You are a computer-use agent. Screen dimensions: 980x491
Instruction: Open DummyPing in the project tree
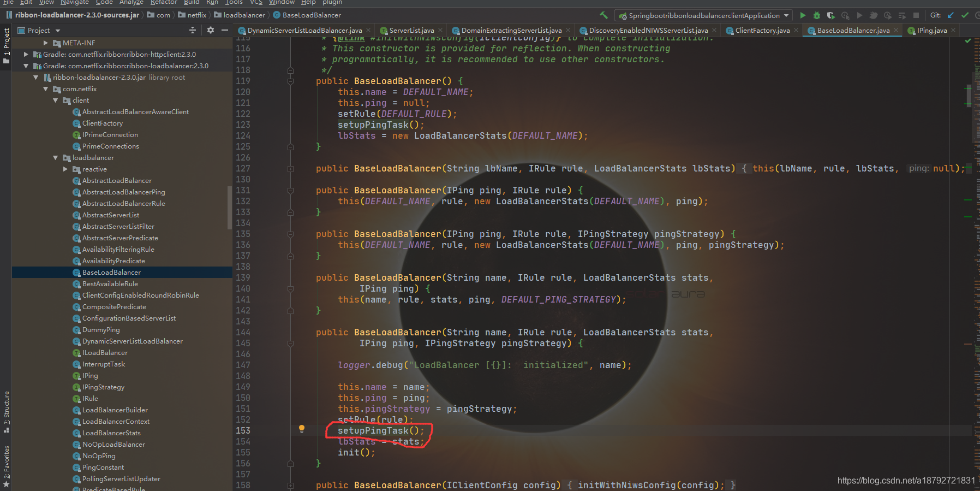coord(101,330)
